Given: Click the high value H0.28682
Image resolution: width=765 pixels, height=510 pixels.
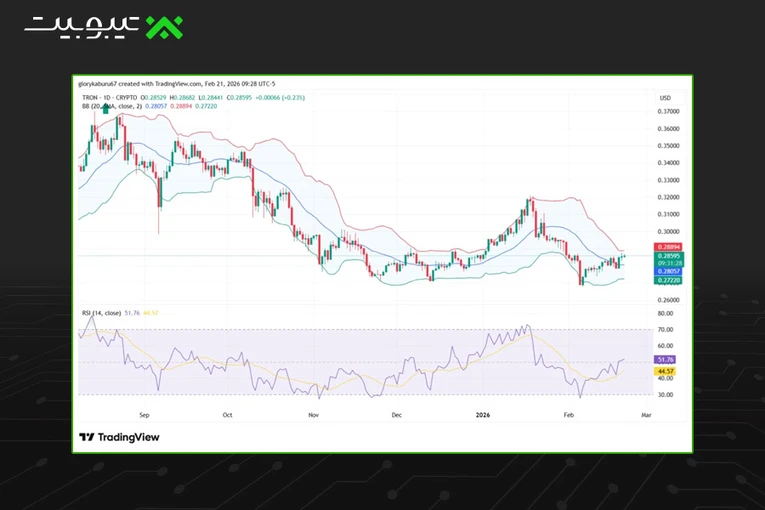Looking at the screenshot, I should point(182,98).
